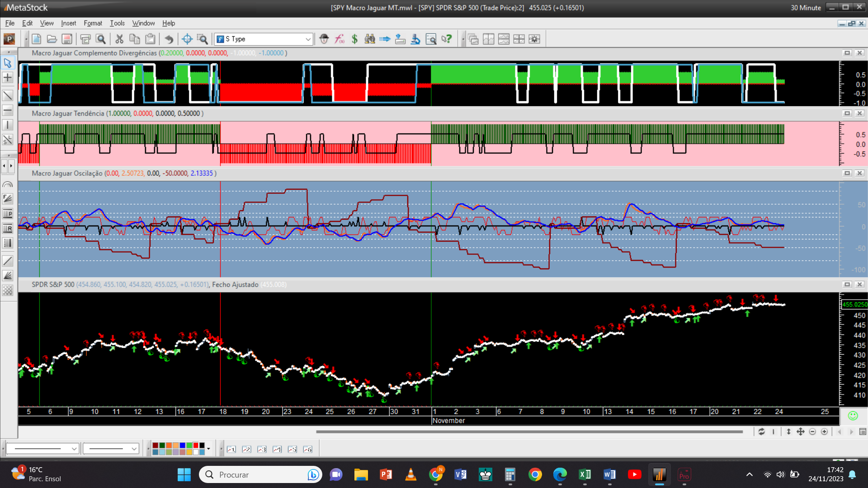Select the arrow pointer in left toolbar
This screenshot has height=488, width=868.
click(x=8, y=63)
